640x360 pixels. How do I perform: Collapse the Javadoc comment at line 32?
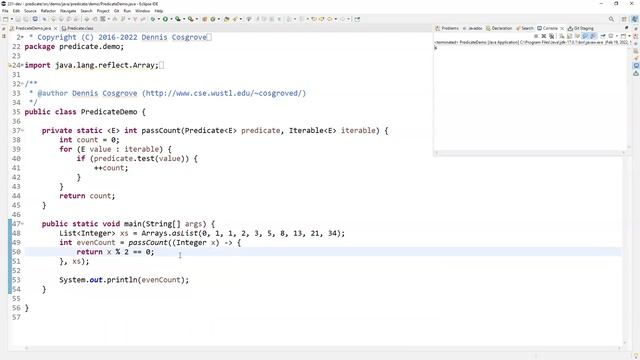tap(22, 84)
